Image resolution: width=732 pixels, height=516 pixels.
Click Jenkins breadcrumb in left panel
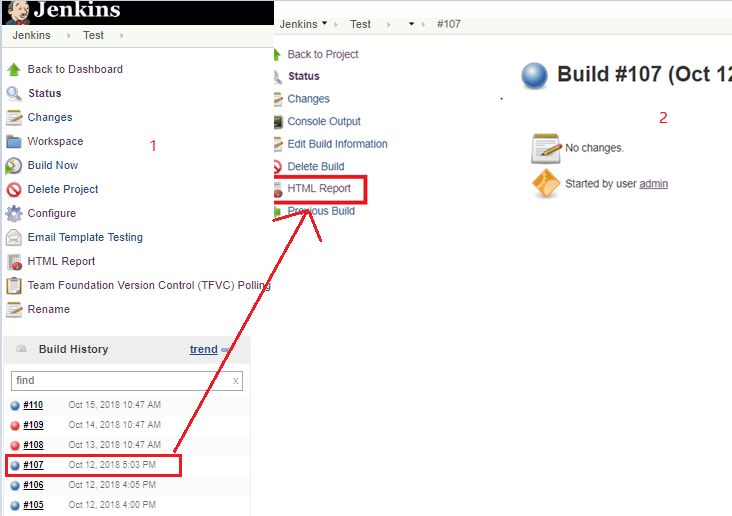31,35
